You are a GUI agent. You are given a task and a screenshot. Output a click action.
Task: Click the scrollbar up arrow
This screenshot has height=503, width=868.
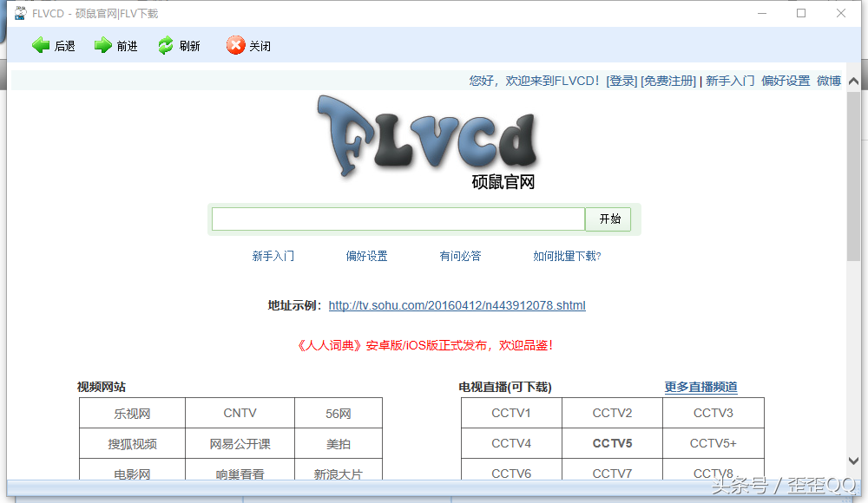[x=853, y=82]
